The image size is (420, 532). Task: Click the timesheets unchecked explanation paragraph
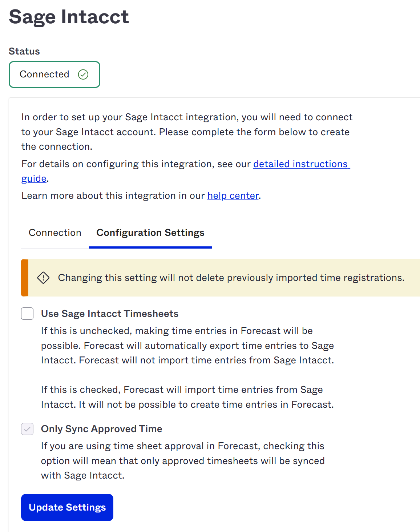click(x=187, y=346)
